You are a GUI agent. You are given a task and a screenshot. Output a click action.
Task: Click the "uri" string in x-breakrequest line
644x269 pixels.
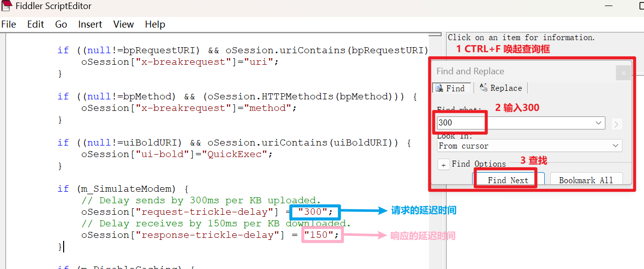coord(259,62)
